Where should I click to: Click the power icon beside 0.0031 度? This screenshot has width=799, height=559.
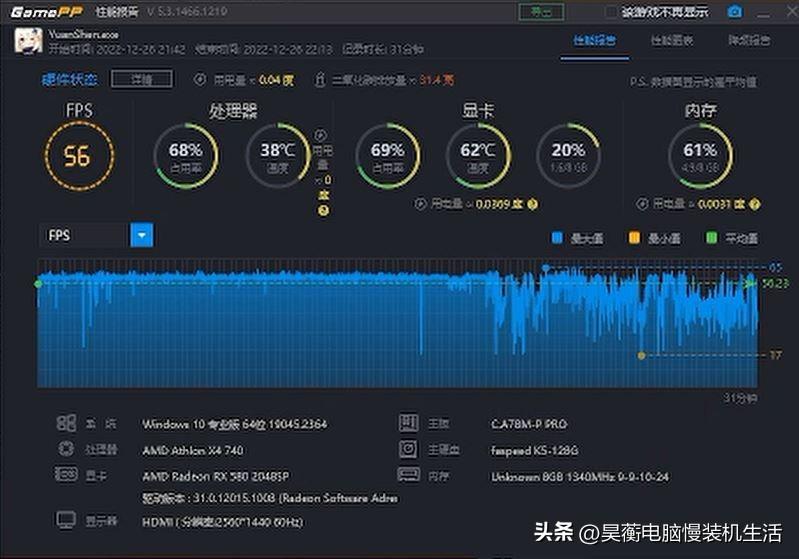click(x=642, y=204)
